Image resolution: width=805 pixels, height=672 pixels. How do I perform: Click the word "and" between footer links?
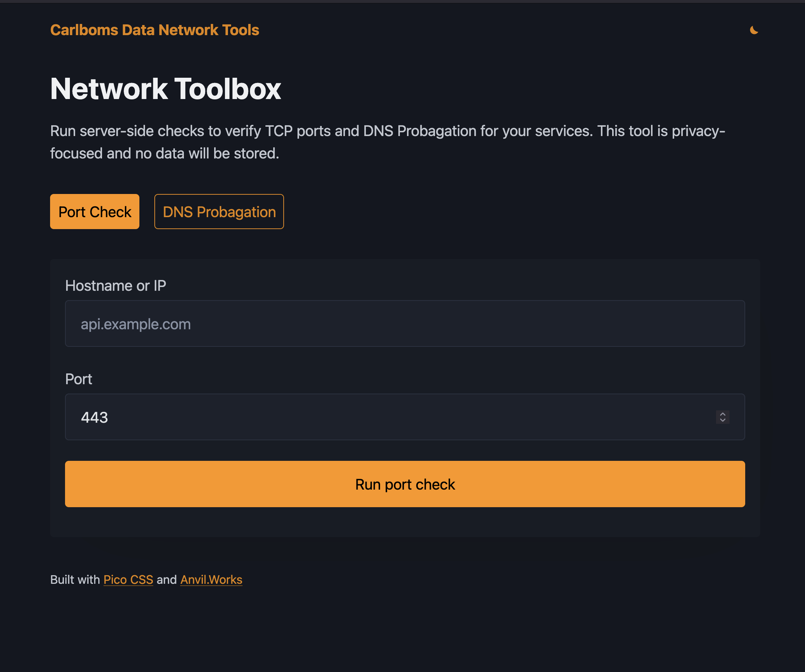pyautogui.click(x=166, y=580)
